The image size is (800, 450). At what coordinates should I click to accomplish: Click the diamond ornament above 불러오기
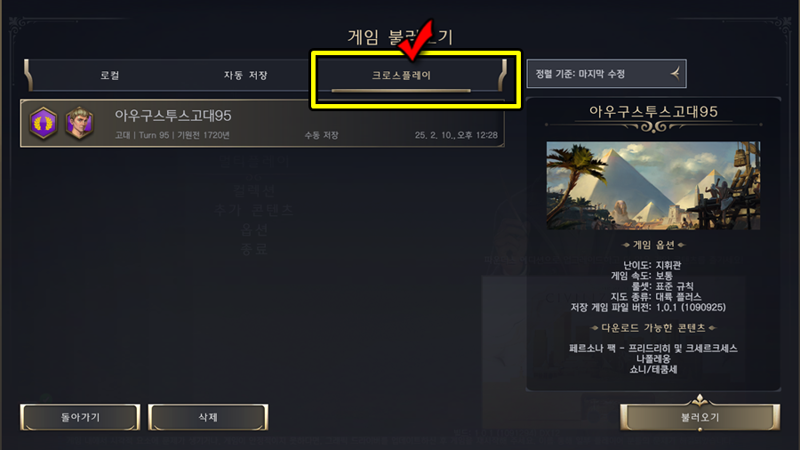pos(699,400)
